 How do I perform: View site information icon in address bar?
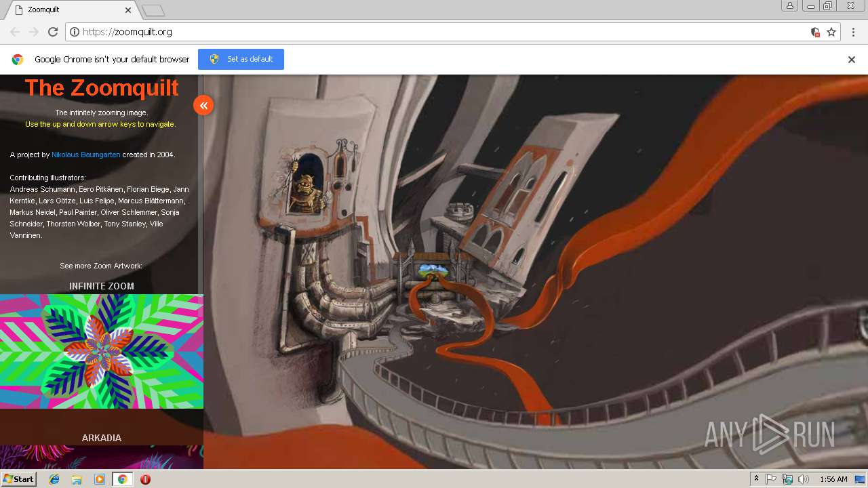75,32
